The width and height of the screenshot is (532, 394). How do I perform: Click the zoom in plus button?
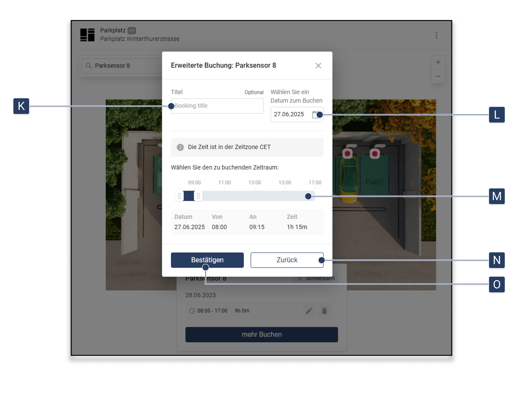pos(438,62)
